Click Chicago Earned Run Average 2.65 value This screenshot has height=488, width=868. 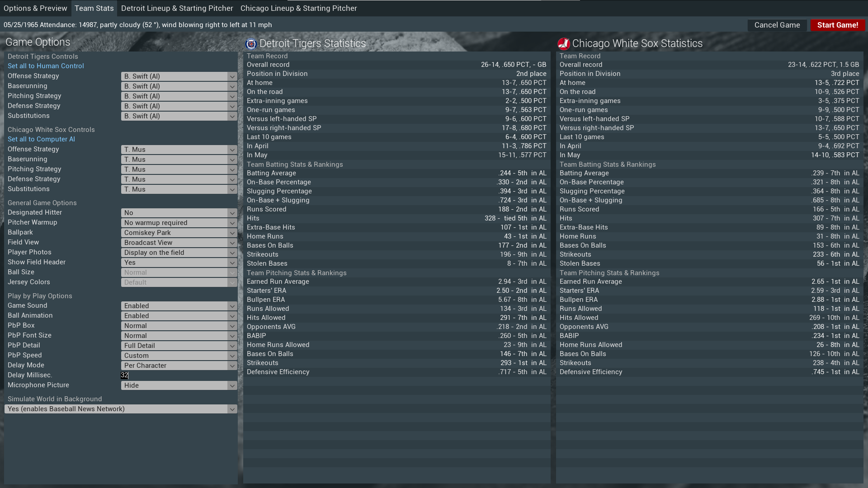835,282
